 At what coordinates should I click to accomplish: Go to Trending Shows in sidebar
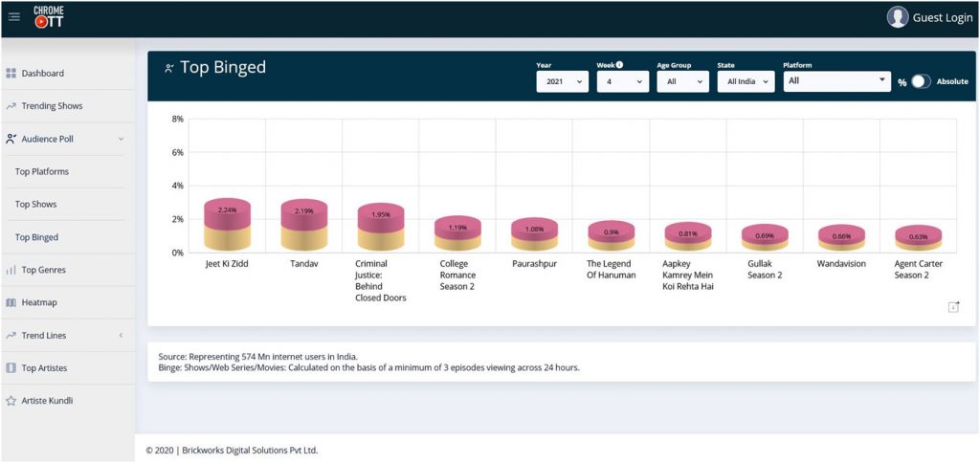click(x=52, y=106)
